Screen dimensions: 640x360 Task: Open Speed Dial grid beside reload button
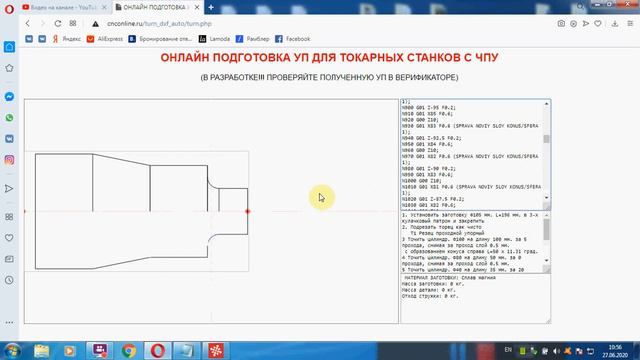73,24
